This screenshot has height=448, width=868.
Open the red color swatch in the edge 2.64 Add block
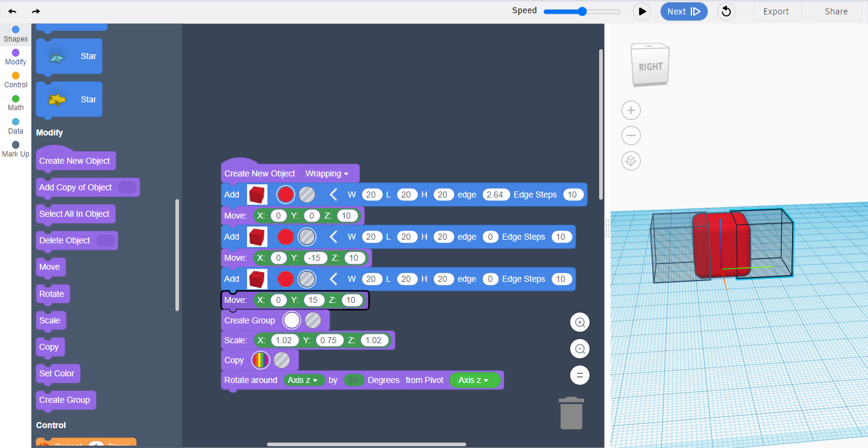(286, 194)
